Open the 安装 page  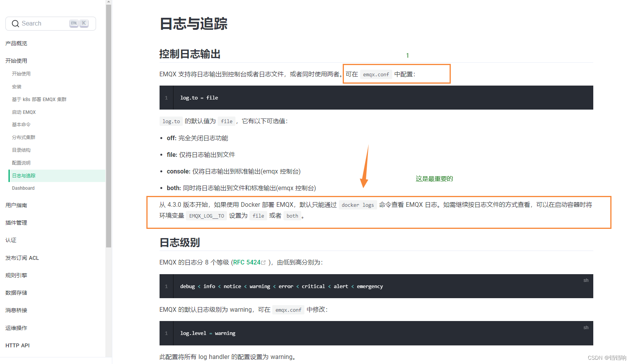pos(17,87)
